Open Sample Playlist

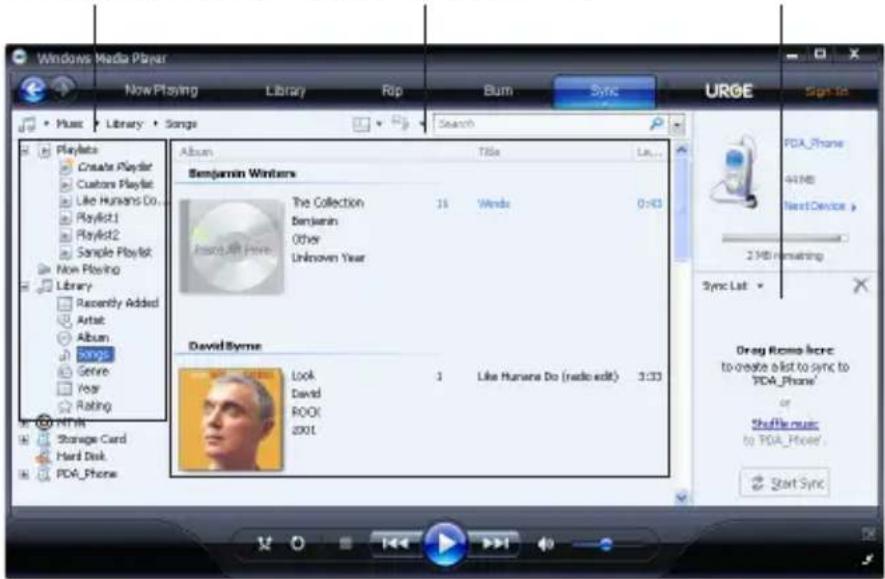pyautogui.click(x=115, y=252)
